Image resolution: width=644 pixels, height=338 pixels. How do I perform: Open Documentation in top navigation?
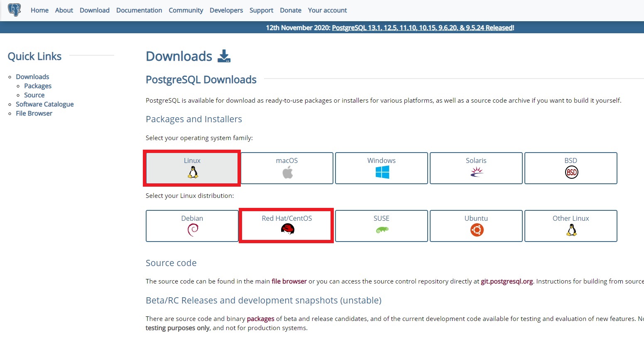(x=139, y=10)
